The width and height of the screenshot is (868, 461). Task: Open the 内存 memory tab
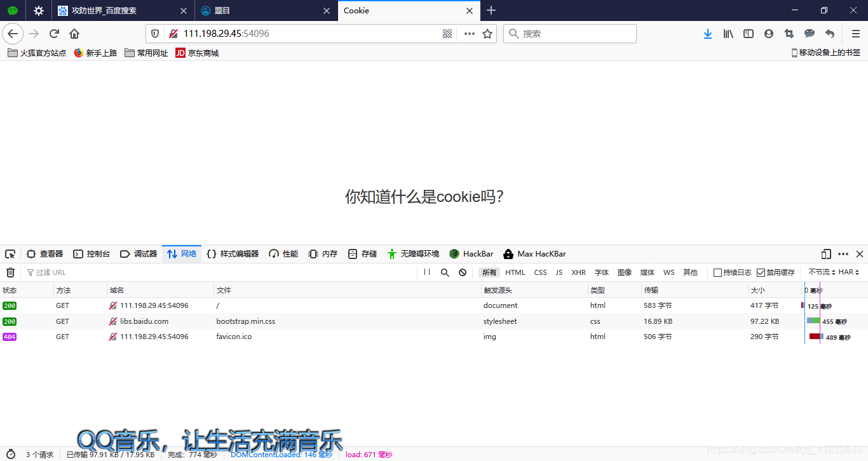coord(323,254)
